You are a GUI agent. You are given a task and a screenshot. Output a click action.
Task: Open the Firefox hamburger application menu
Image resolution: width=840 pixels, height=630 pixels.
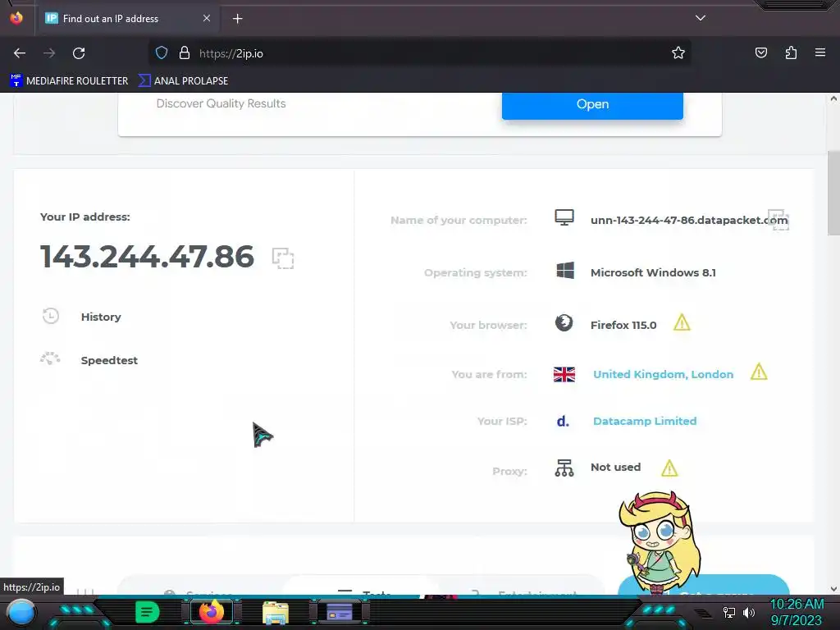pos(819,52)
